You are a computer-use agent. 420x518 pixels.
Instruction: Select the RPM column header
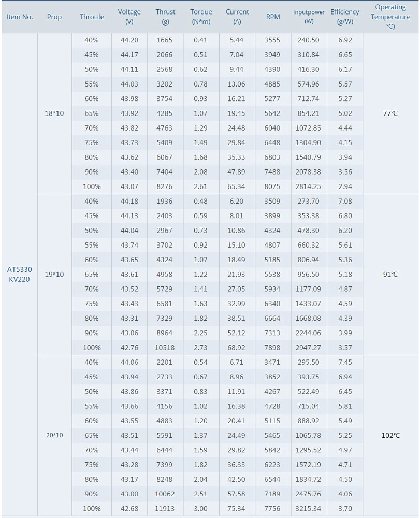tap(273, 17)
